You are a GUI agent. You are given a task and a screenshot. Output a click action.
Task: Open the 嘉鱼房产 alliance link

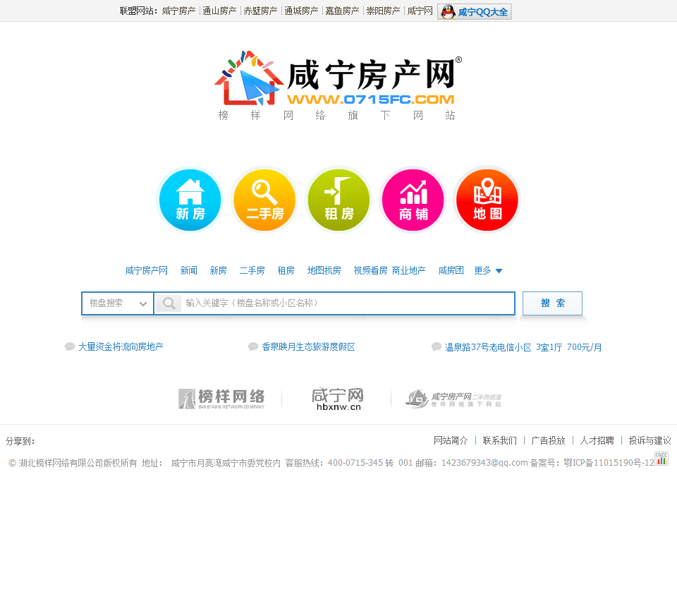click(x=343, y=11)
